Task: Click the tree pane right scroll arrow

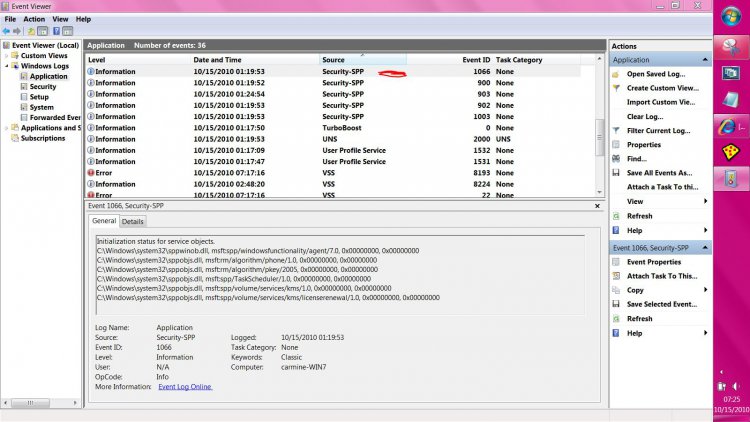Action: [75, 403]
